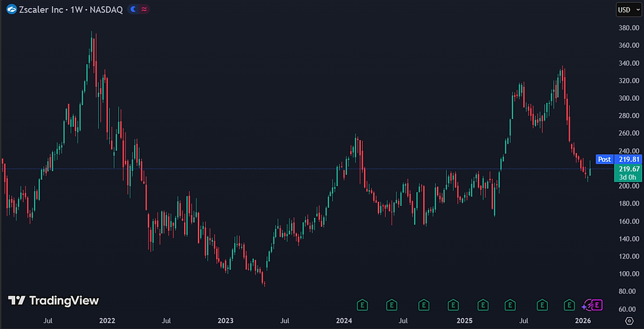Click the lowest candle near 90 in mid-2023

pyautogui.click(x=264, y=283)
